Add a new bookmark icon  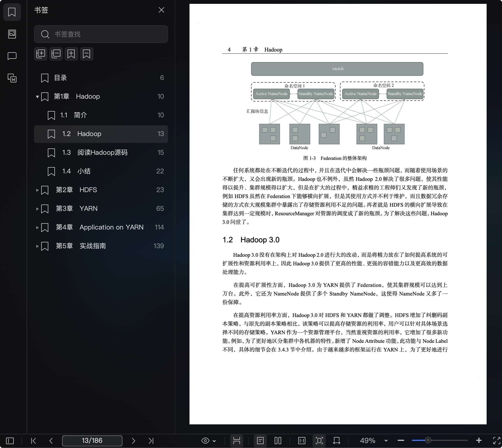(x=71, y=54)
